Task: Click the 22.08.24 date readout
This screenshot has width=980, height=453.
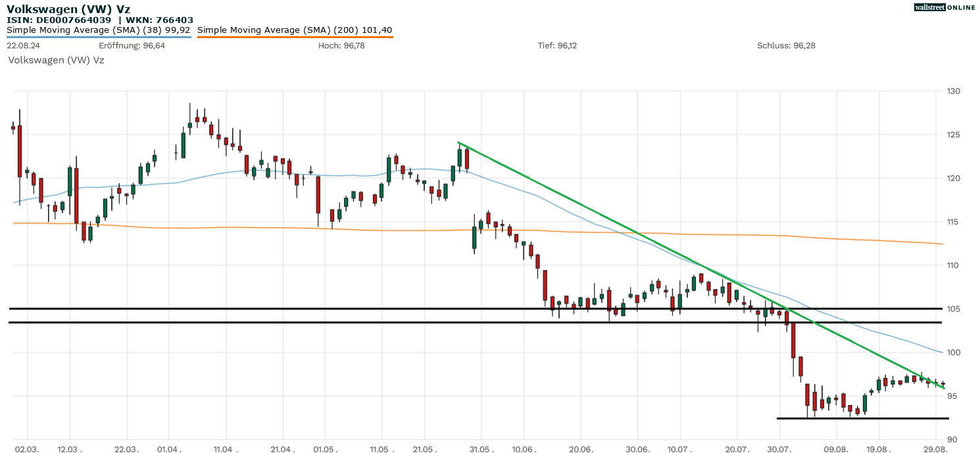Action: click(22, 45)
